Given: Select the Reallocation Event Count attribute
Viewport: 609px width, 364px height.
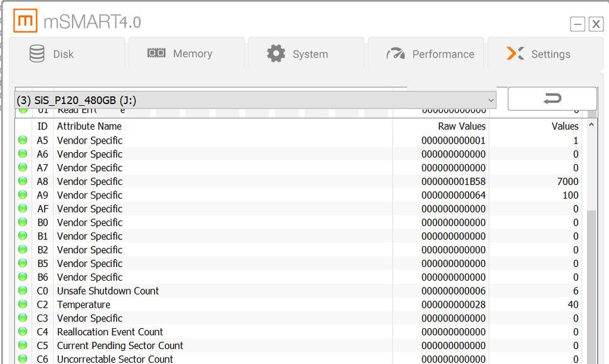Looking at the screenshot, I should pyautogui.click(x=110, y=332).
